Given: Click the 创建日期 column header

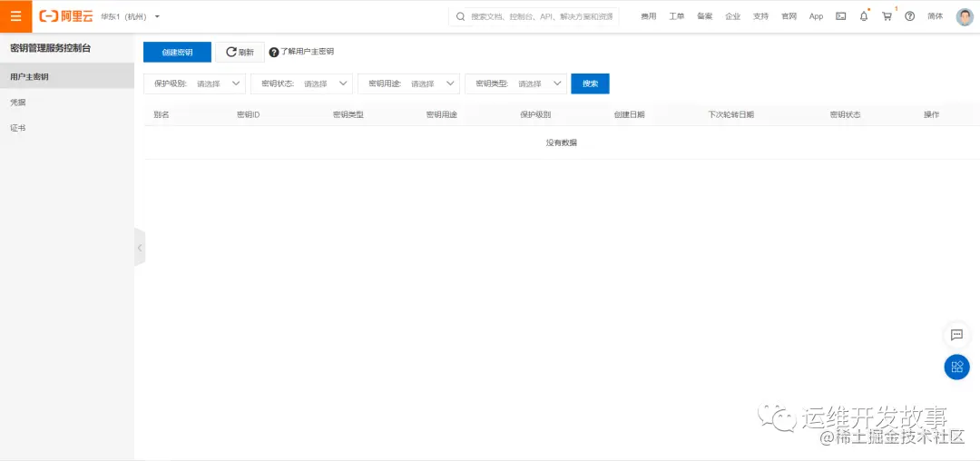Looking at the screenshot, I should click(x=630, y=115).
